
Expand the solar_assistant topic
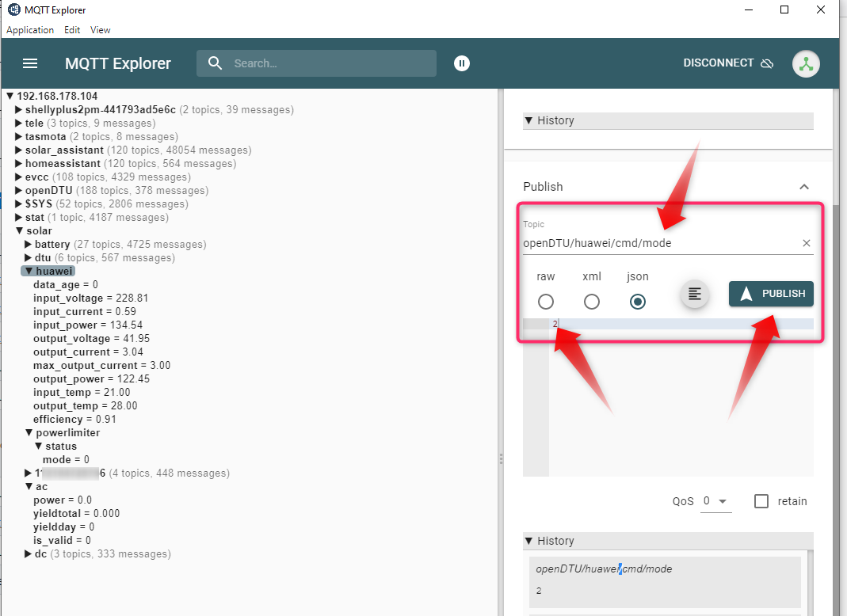pyautogui.click(x=18, y=150)
